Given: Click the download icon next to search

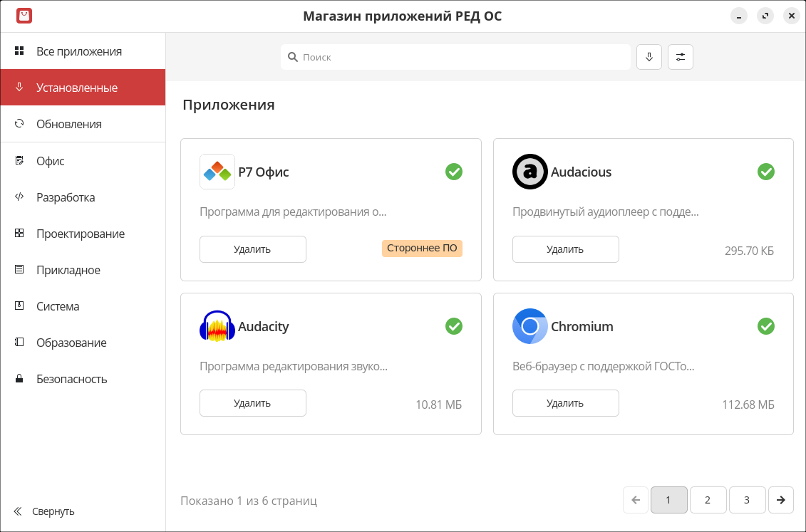Looking at the screenshot, I should (x=649, y=57).
